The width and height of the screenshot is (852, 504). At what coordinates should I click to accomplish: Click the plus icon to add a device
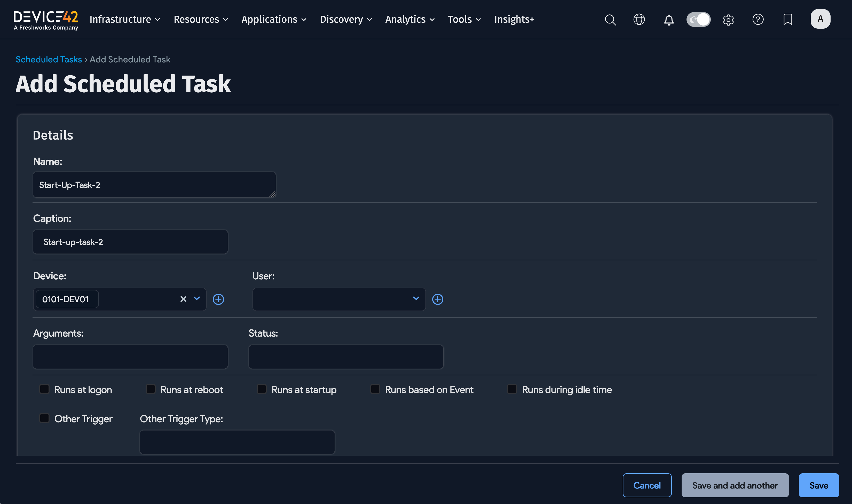(218, 299)
